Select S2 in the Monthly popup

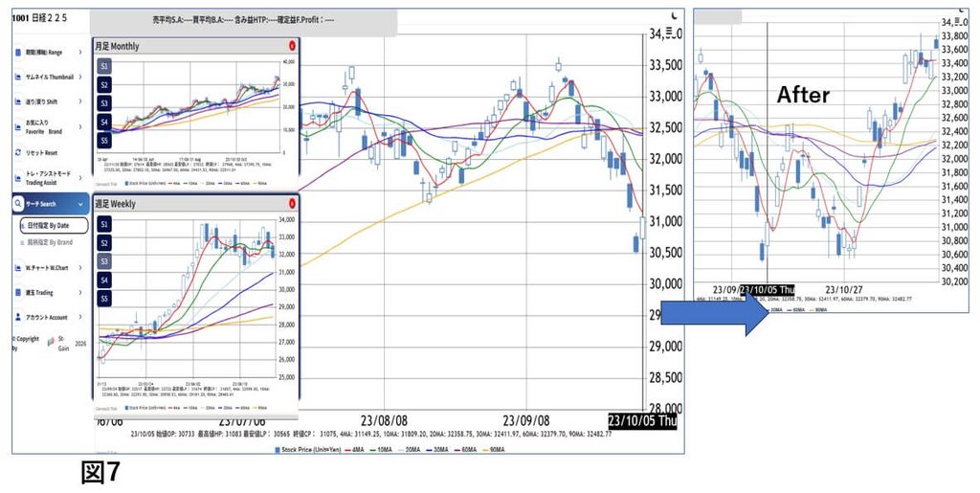[x=104, y=84]
